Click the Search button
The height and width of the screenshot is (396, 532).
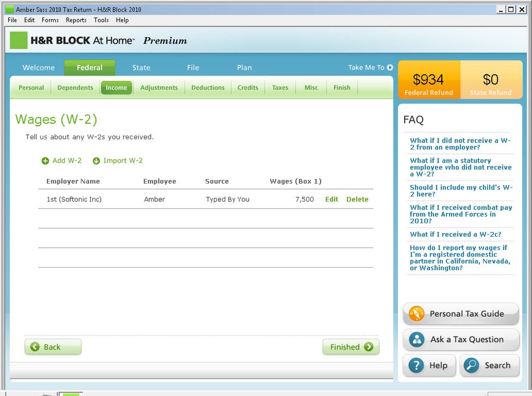pyautogui.click(x=490, y=365)
